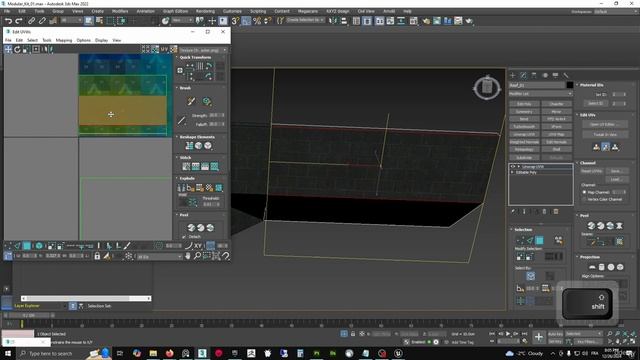Open the Graph Editors menu
Image resolution: width=640 pixels, height=360 pixels.
[175, 11]
